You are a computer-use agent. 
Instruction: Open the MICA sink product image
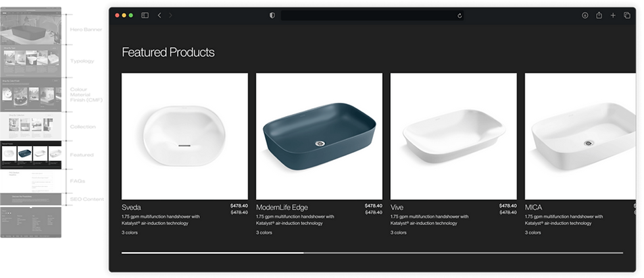pos(580,136)
